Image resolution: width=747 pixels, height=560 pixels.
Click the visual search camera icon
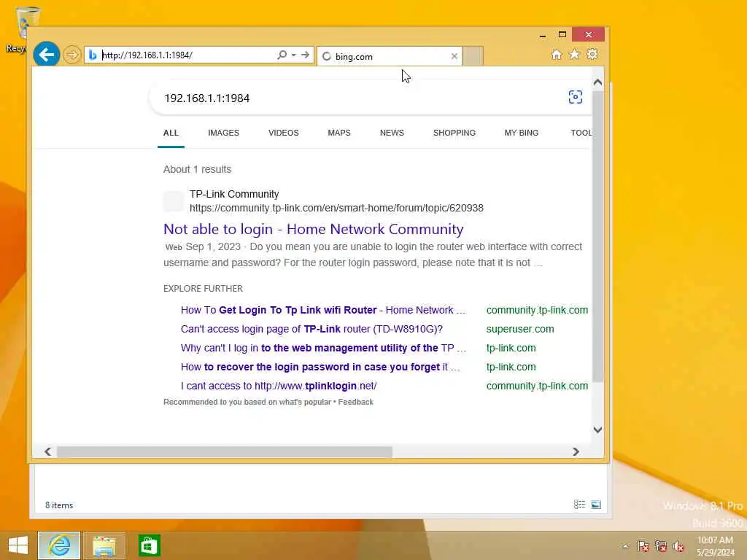point(576,97)
